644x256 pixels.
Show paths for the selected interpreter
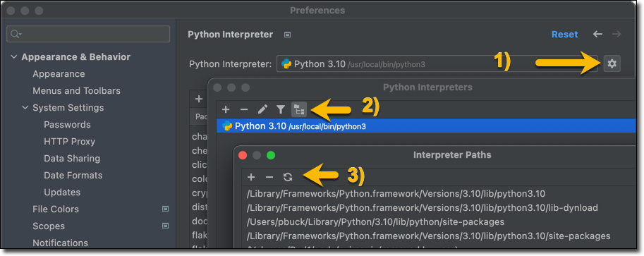pyautogui.click(x=299, y=109)
